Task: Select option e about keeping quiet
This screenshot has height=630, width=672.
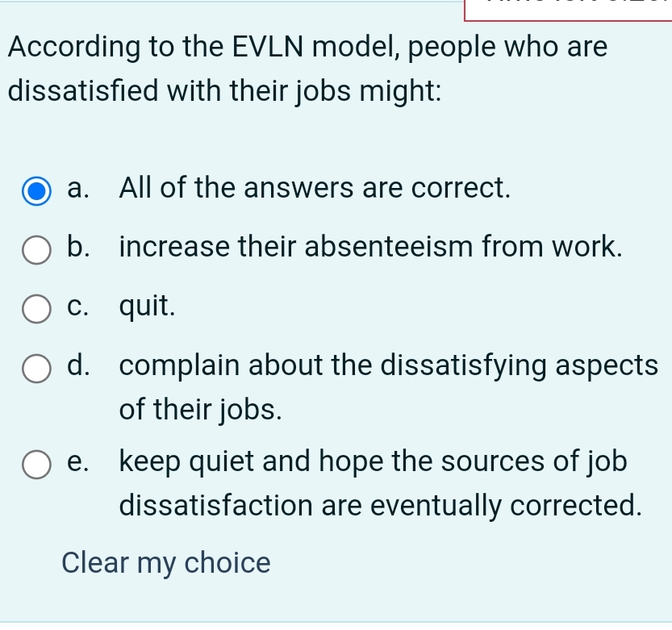Action: pos(35,464)
